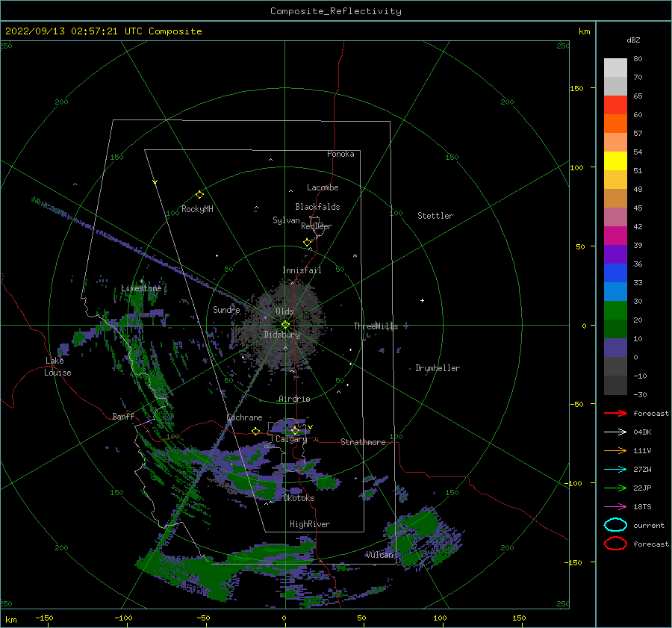Click the cyan 27ZW arrow icon
The width and height of the screenshot is (672, 628).
pos(615,470)
